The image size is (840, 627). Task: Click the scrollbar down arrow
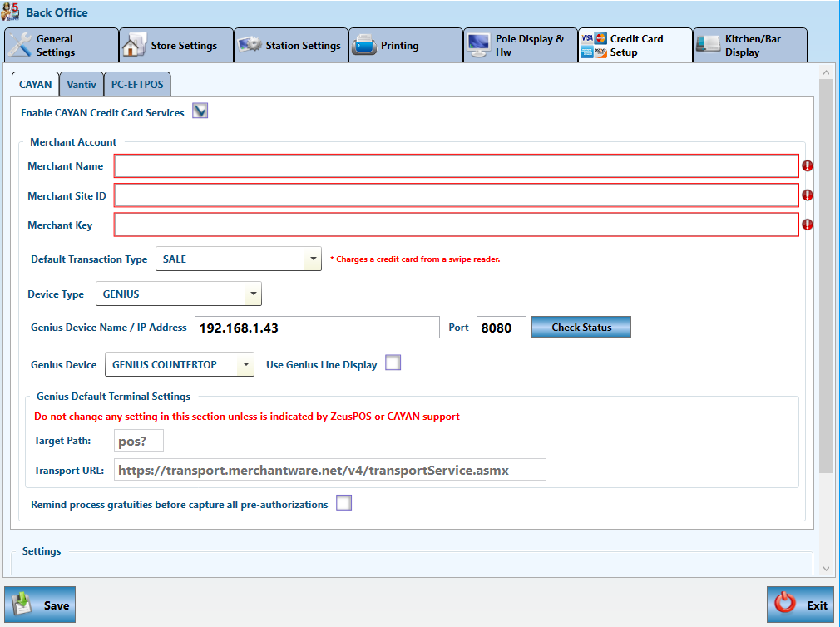click(826, 569)
